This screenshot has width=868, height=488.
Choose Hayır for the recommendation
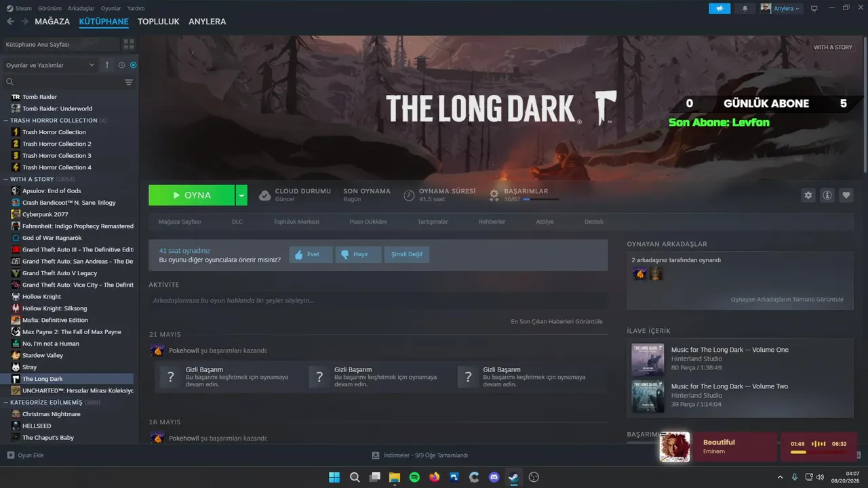coord(359,254)
